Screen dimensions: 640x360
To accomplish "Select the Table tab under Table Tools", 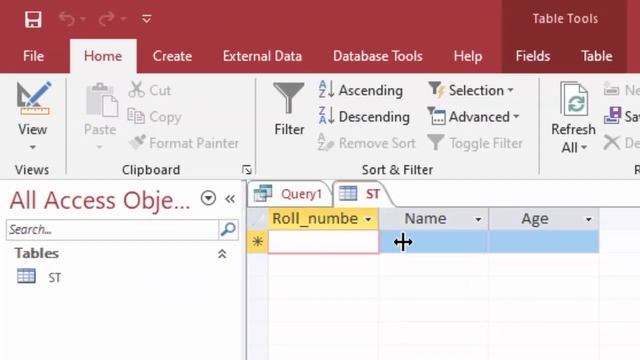I will point(597,56).
